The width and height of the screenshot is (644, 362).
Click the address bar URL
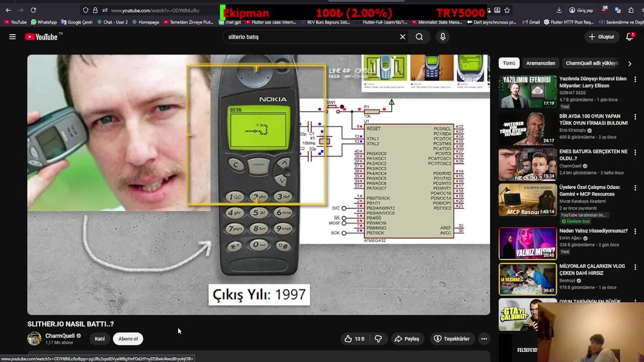click(x=155, y=10)
